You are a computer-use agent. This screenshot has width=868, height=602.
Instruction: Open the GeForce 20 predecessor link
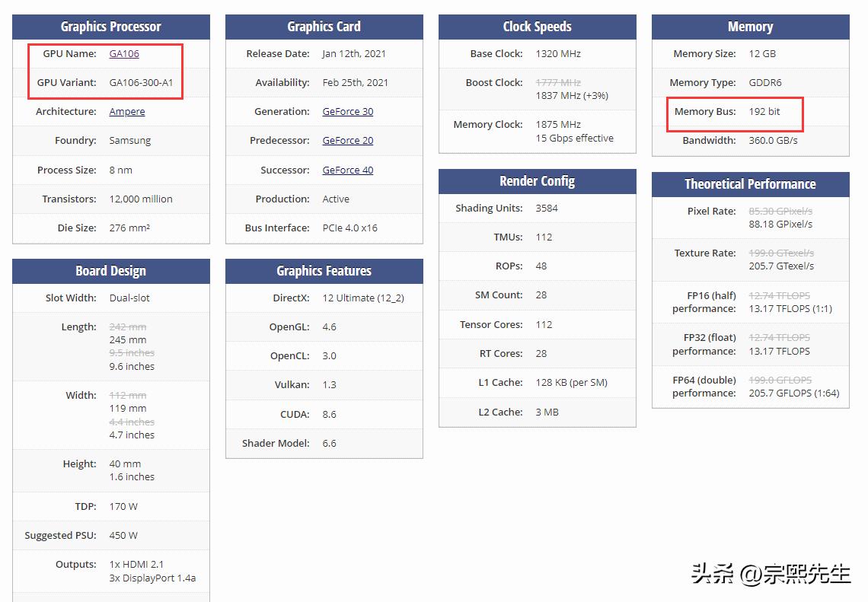pos(347,140)
